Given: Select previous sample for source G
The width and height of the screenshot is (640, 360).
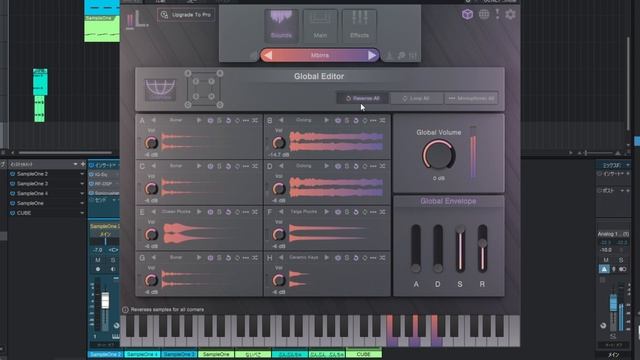Looking at the screenshot, I should point(153,258).
